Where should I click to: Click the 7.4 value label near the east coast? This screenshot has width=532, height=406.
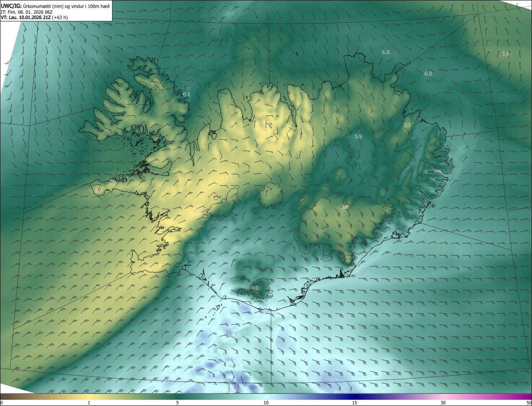tap(437, 172)
